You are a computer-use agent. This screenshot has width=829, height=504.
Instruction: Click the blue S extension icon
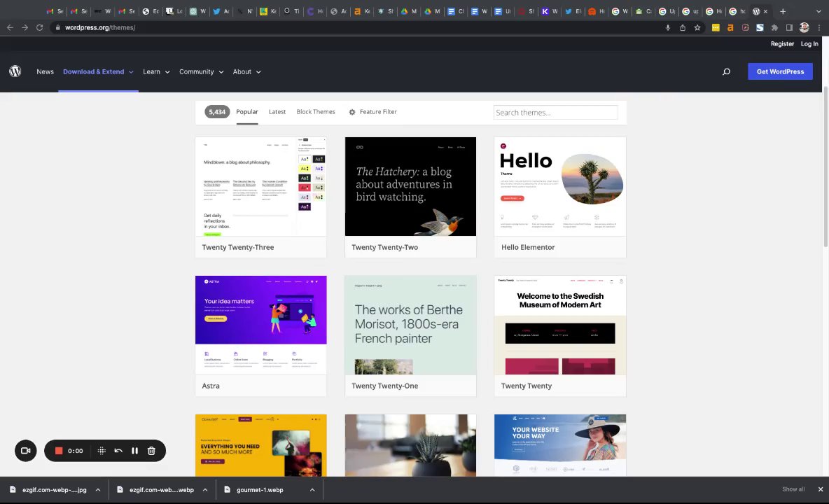[760, 27]
